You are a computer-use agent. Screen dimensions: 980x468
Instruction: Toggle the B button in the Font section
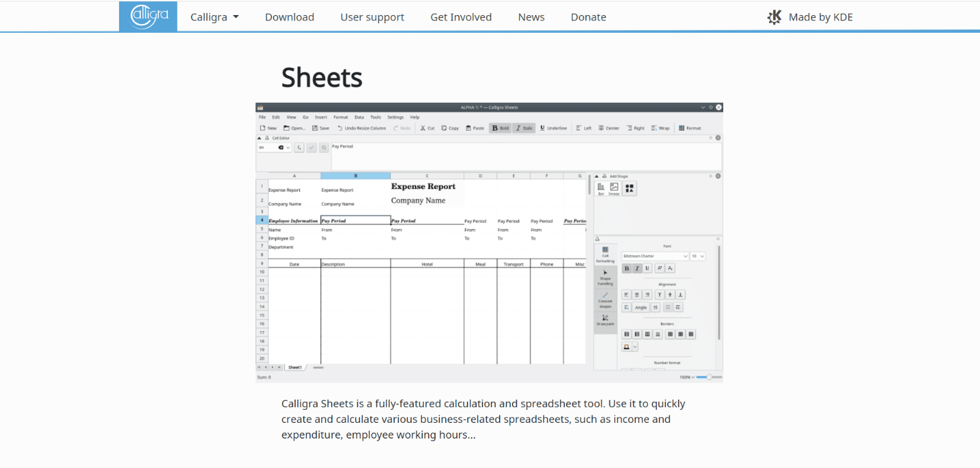(627, 268)
